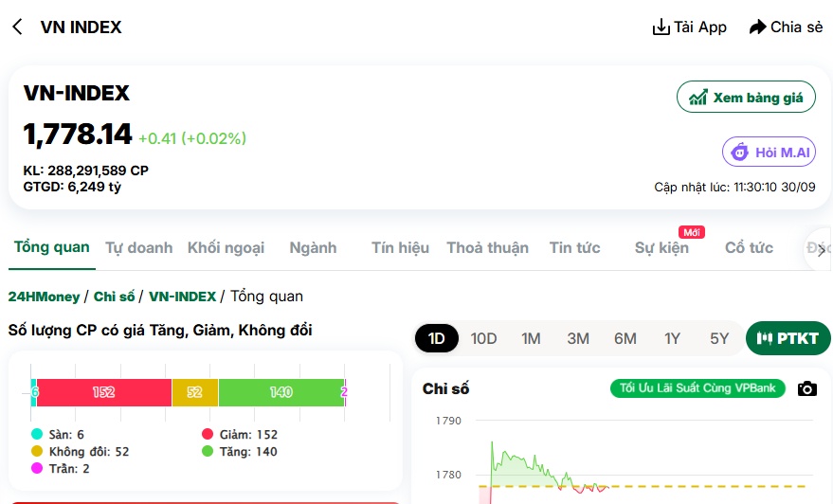Click the yellow 52 unchanged bar segment
The image size is (833, 504).
(x=195, y=392)
